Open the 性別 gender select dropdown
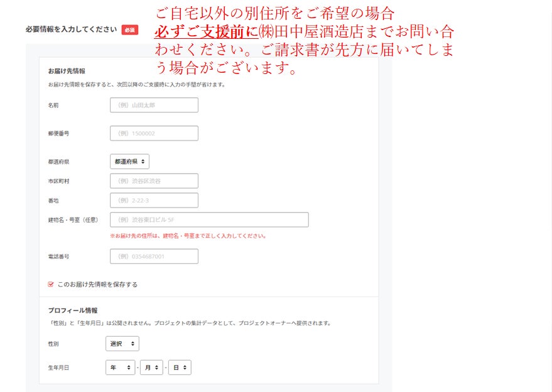 (122, 344)
